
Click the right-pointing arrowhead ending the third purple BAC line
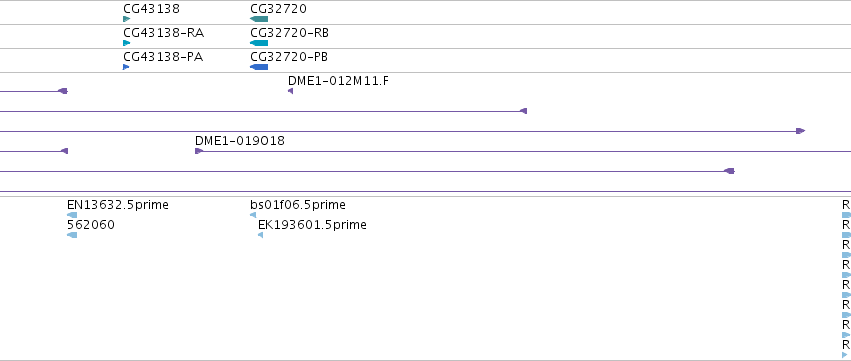click(x=801, y=131)
